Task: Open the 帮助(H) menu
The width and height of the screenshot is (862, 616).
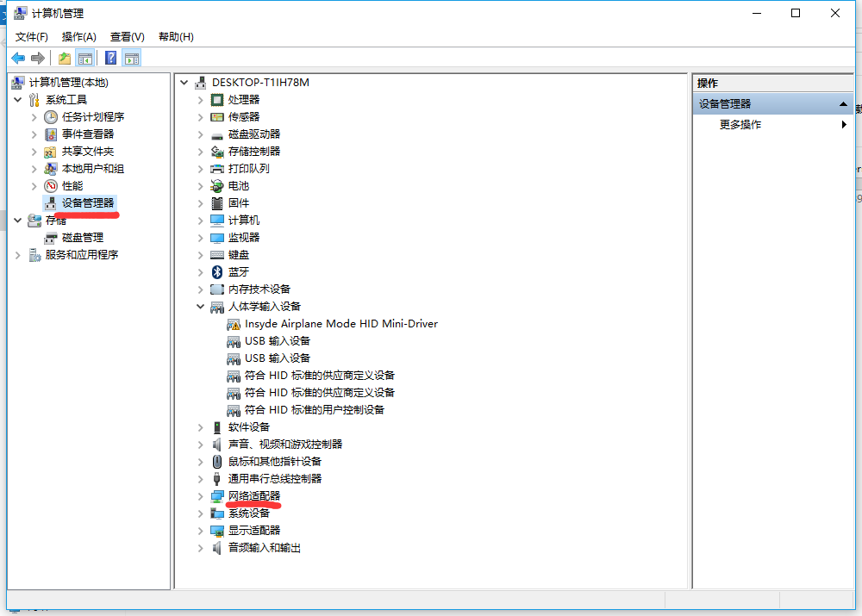Action: coord(176,37)
